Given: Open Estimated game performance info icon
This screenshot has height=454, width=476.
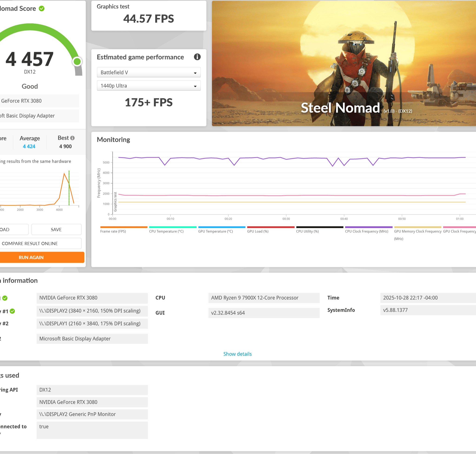Looking at the screenshot, I should (197, 57).
